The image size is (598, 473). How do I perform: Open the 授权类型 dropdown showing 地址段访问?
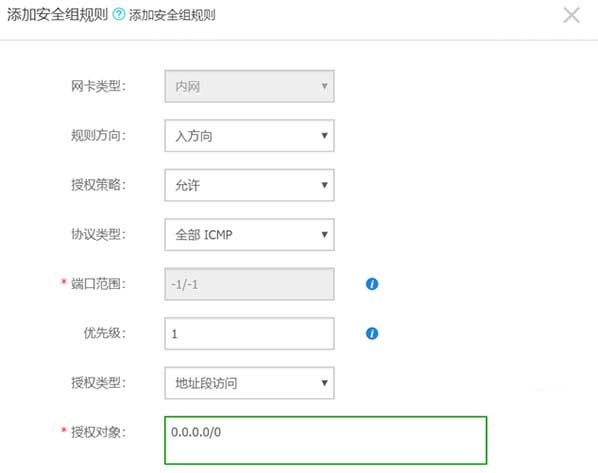click(249, 383)
